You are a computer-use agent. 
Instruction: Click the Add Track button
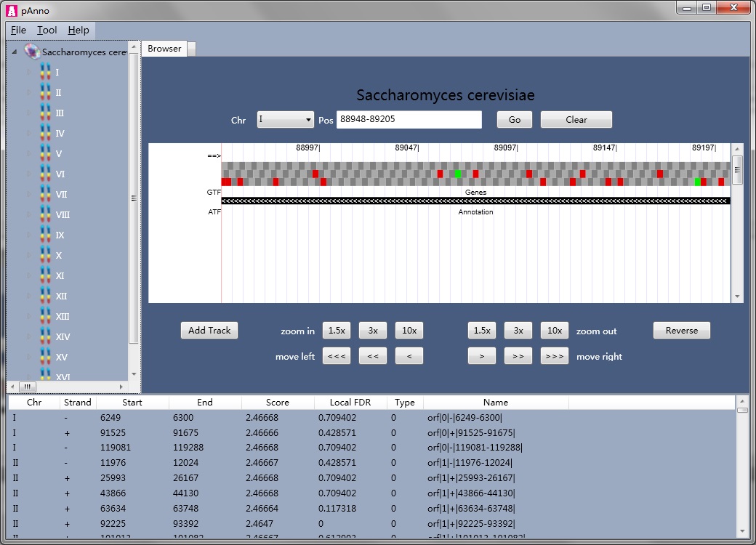209,330
